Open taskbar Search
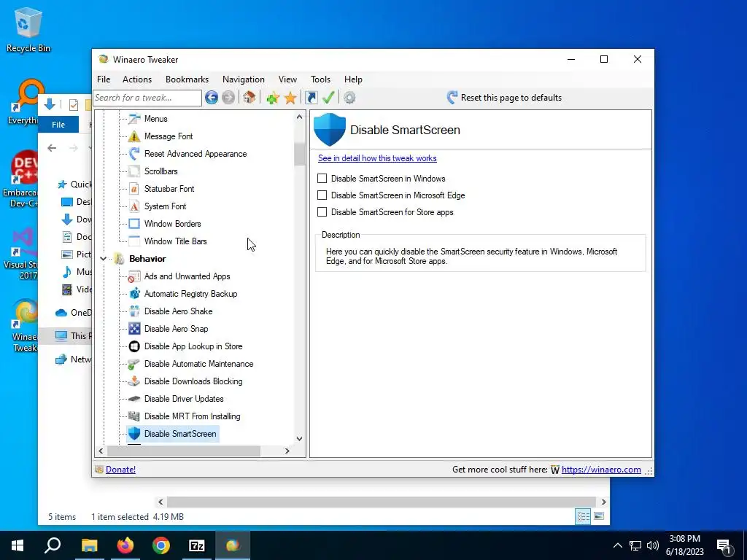This screenshot has width=747, height=560. pos(53,545)
